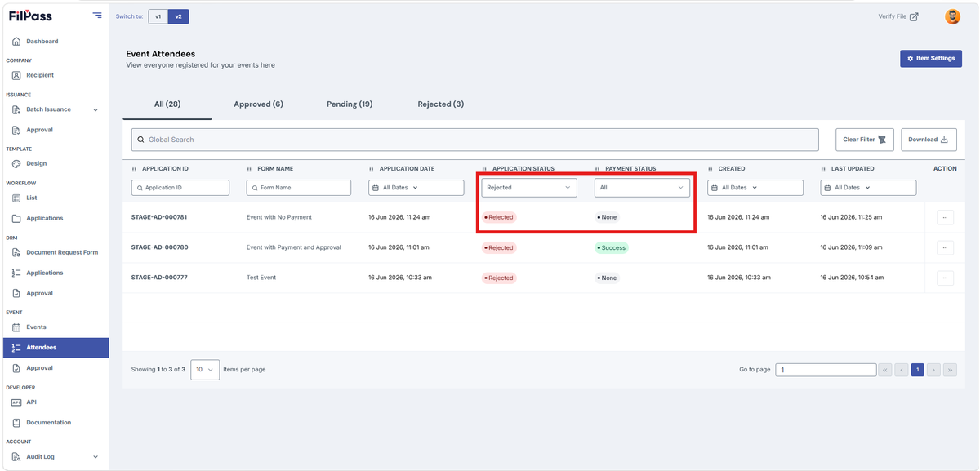Image resolution: width=980 pixels, height=471 pixels.
Task: Click the Dashboard home icon in the sidebar
Action: [16, 41]
